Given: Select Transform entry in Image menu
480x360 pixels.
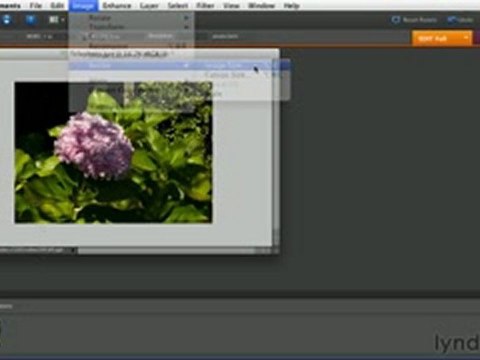Looking at the screenshot, I should click(132, 27).
